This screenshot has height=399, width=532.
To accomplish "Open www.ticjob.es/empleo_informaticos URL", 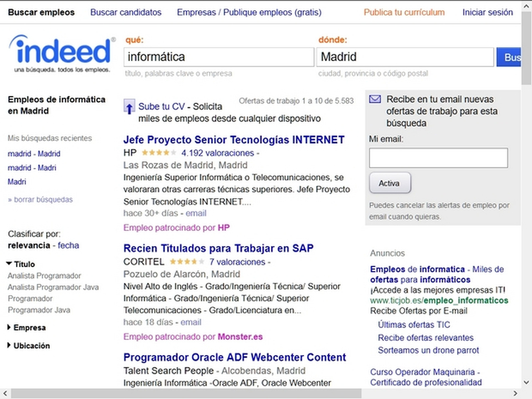I will [x=439, y=300].
